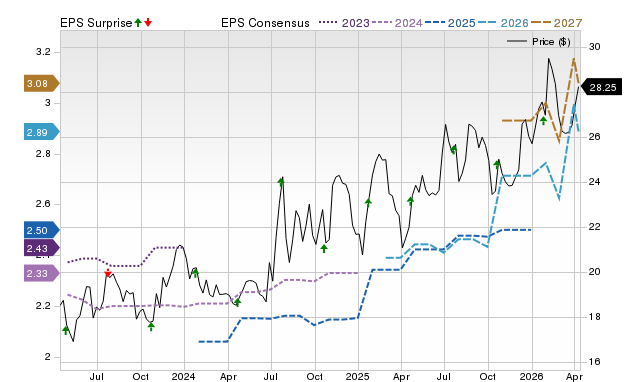The width and height of the screenshot is (640, 382).
Task: Click the 16 label on price axis
Action: pos(594,362)
